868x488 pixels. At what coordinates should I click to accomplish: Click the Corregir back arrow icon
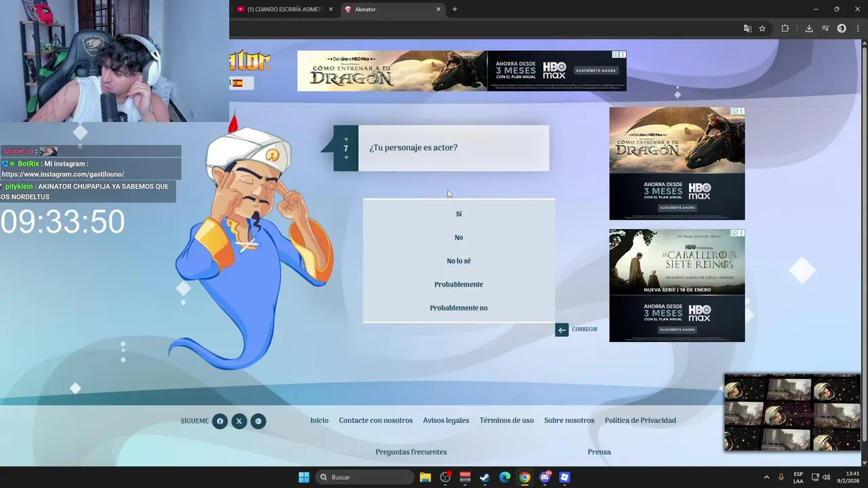(x=561, y=330)
